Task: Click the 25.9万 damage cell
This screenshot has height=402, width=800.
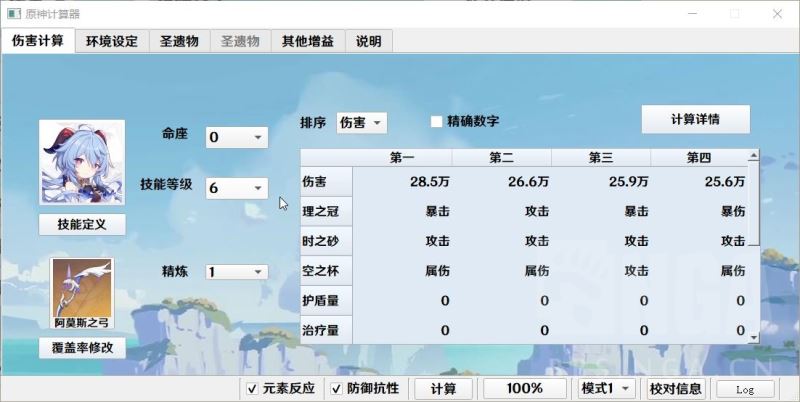Action: (601, 182)
